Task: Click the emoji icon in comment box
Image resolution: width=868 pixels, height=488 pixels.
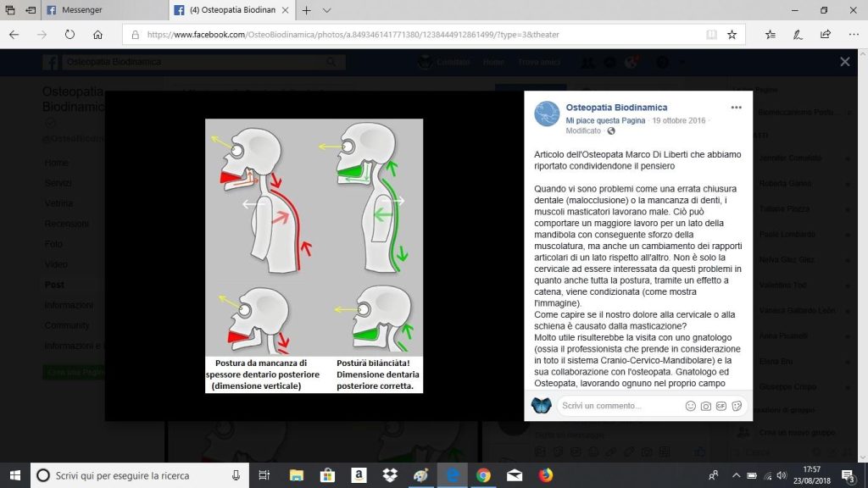Action: (x=690, y=406)
